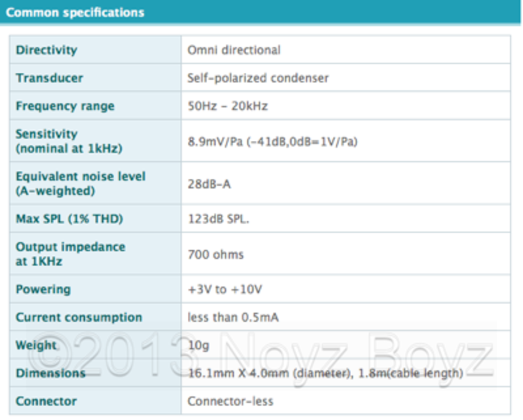Click the 123dB SPL value
523x420 pixels.
click(x=218, y=219)
